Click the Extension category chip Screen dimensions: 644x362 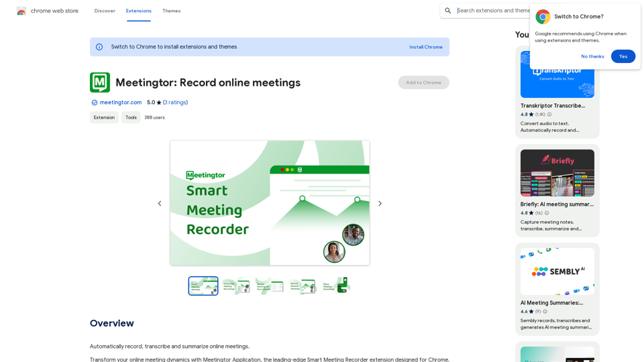(105, 117)
